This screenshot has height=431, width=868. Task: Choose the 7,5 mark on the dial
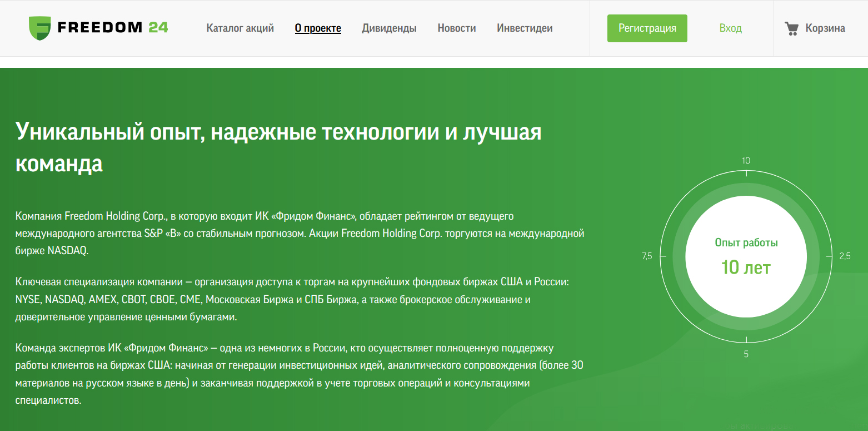pos(647,256)
